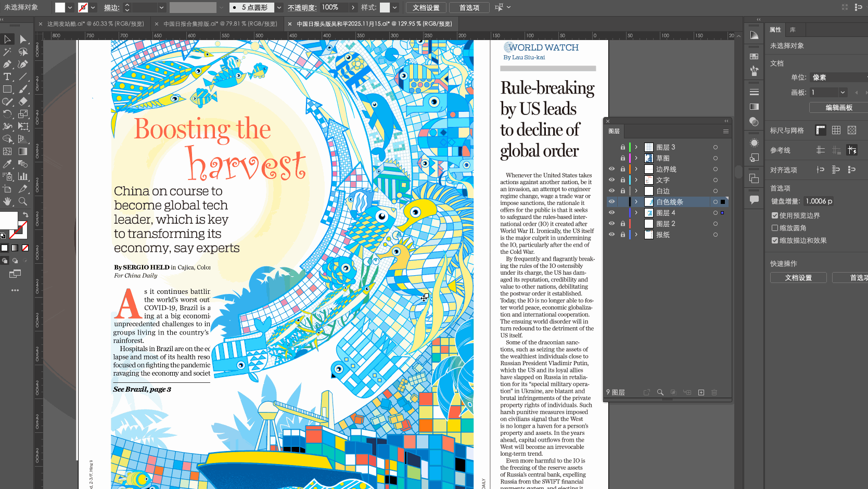868x489 pixels.
Task: Choose the Eraser tool
Action: 23,101
